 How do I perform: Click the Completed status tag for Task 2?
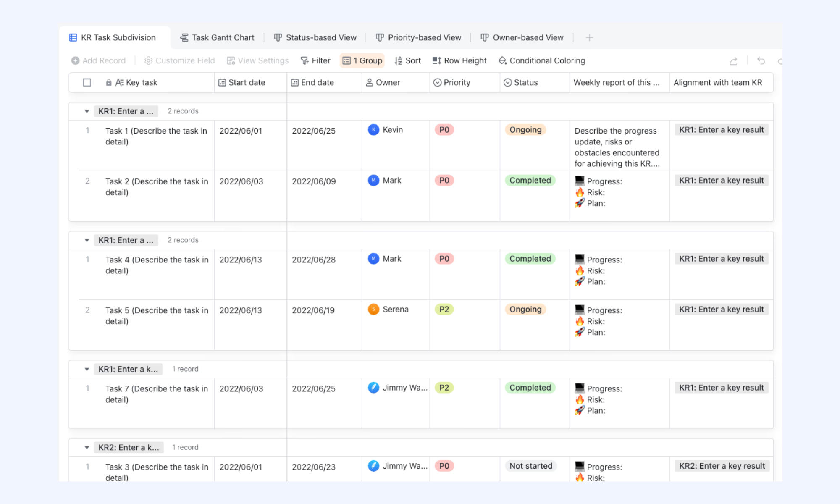coord(530,181)
